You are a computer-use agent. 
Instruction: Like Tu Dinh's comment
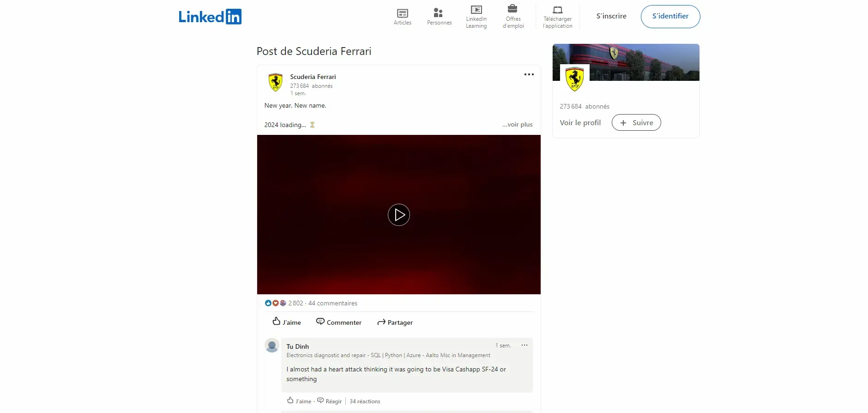299,401
